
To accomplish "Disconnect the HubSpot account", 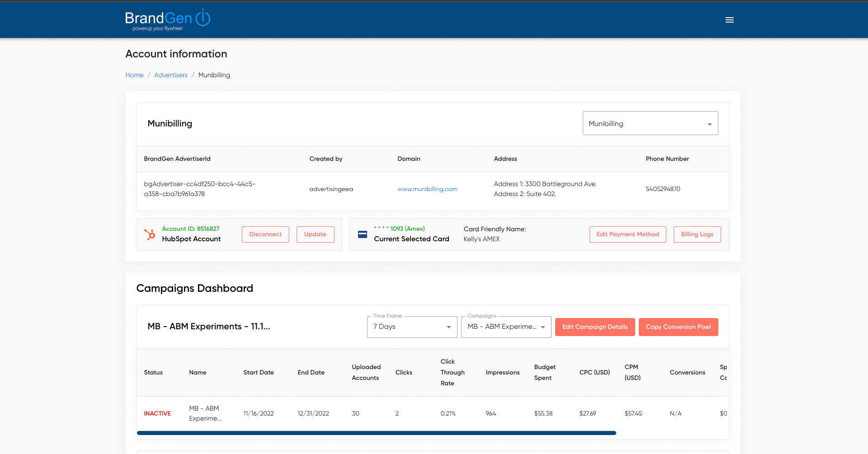I will [x=265, y=234].
